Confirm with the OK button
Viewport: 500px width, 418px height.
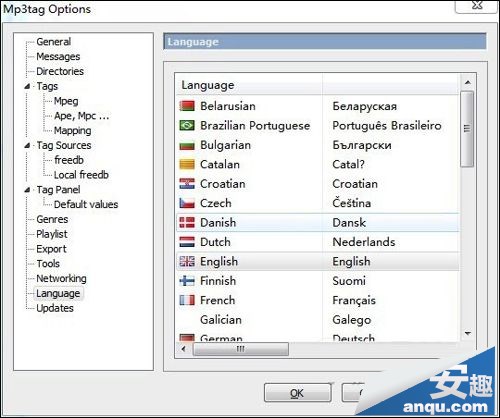[x=297, y=393]
